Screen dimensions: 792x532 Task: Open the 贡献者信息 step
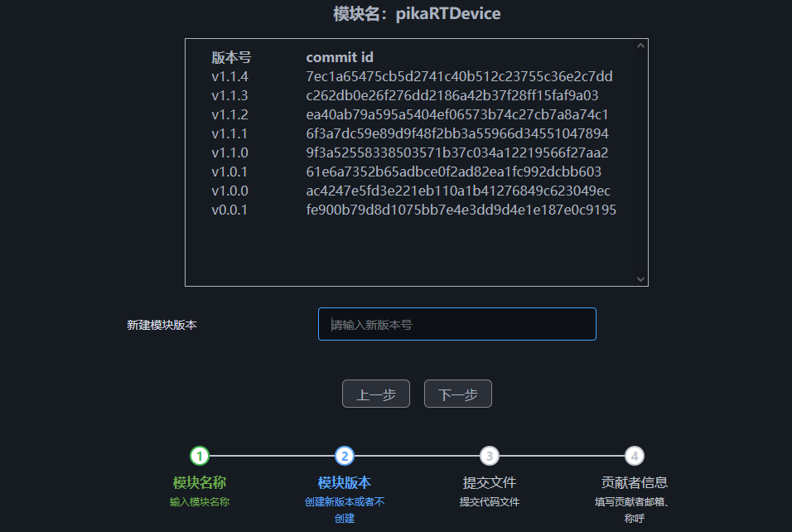pos(635,483)
